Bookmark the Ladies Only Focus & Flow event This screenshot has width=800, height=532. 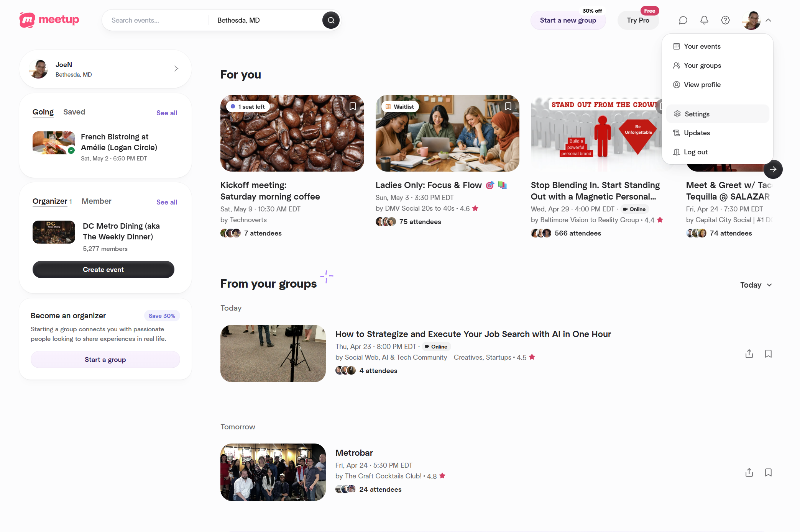click(508, 106)
